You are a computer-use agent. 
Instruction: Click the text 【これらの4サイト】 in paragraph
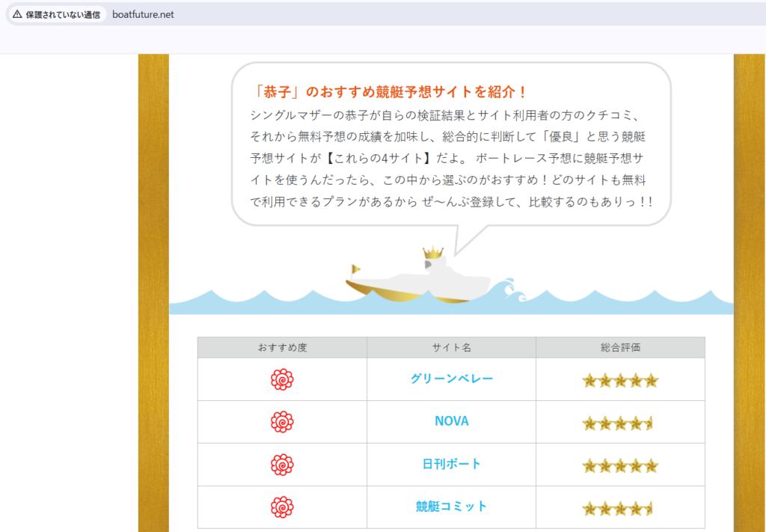[377, 159]
